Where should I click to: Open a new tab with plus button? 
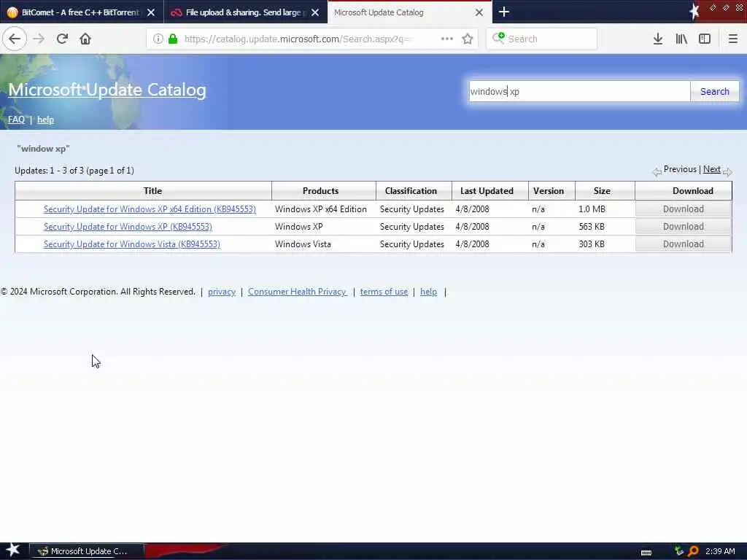point(503,12)
